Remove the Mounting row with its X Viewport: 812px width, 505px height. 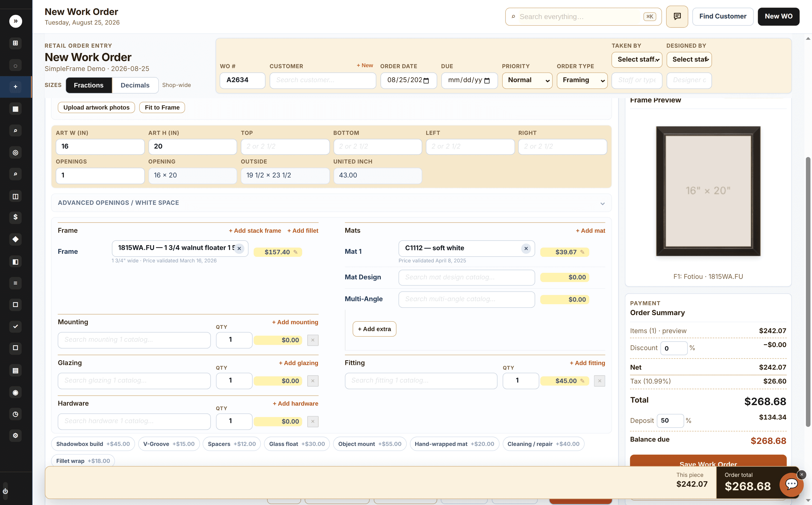coord(313,340)
